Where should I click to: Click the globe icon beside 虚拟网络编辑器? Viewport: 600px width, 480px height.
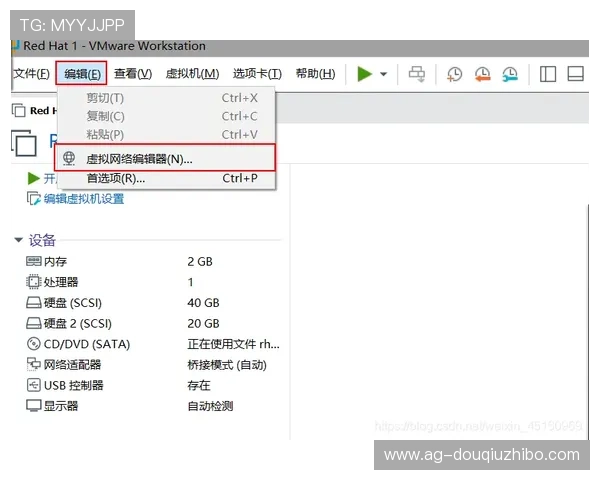point(69,158)
